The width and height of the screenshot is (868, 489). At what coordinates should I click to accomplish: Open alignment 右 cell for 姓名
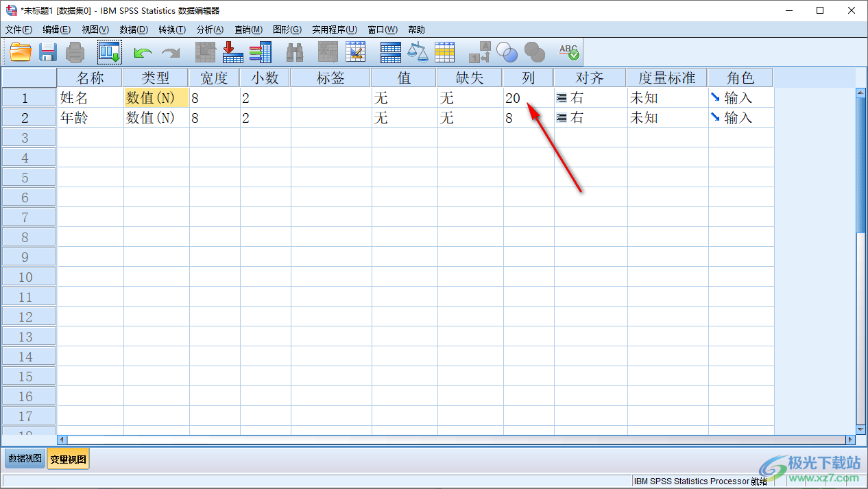click(x=590, y=97)
